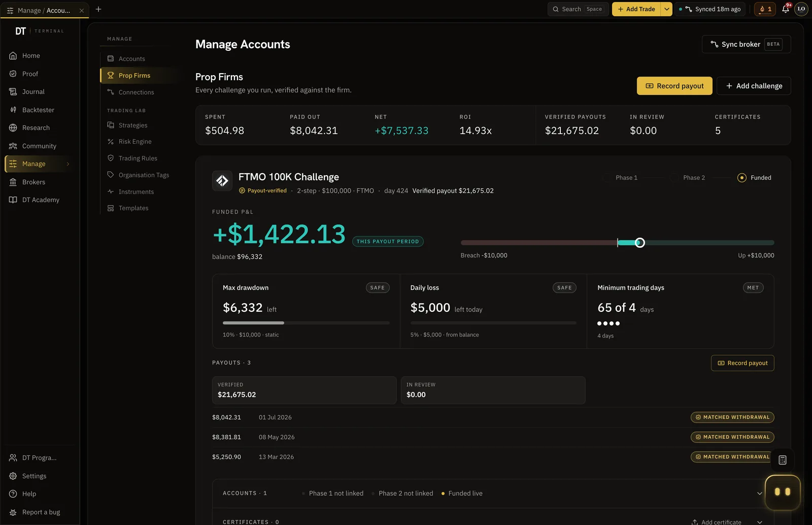This screenshot has width=812, height=525.
Task: Click the streak flame counter icon
Action: 765,9
